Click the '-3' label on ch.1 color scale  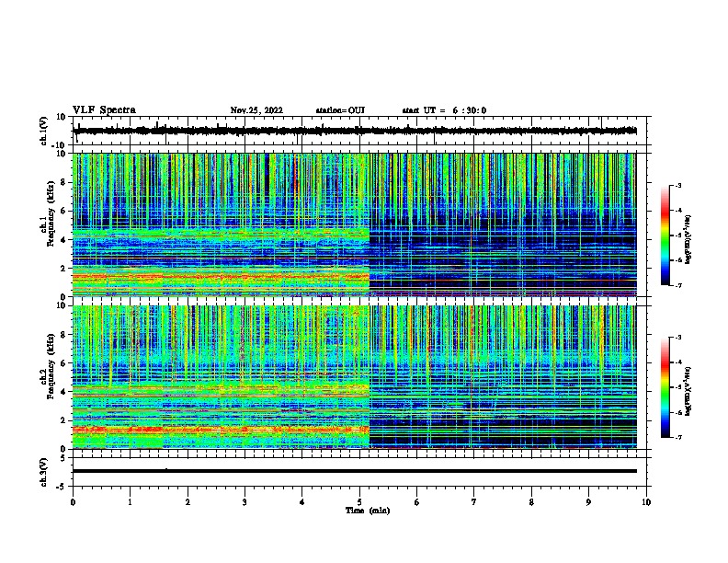tap(678, 186)
